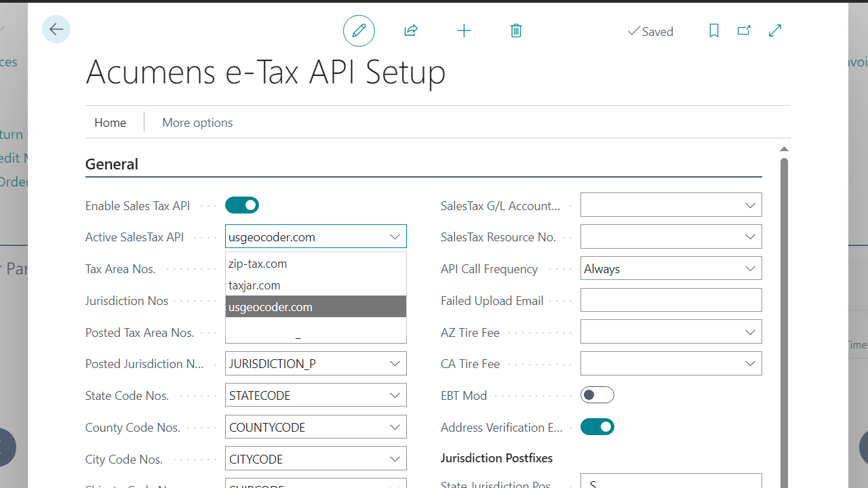
Task: Disable Address Verification
Action: 597,426
